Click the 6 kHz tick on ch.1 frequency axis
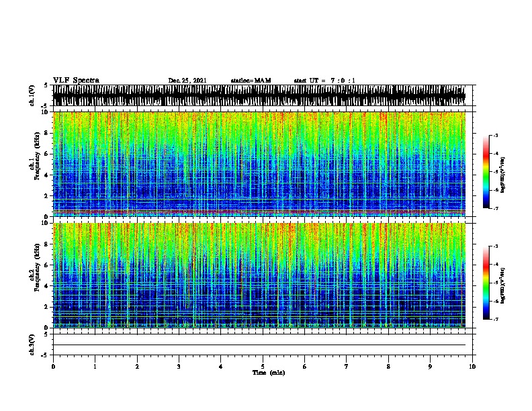Screen dimensions: 532x411 click(47, 154)
